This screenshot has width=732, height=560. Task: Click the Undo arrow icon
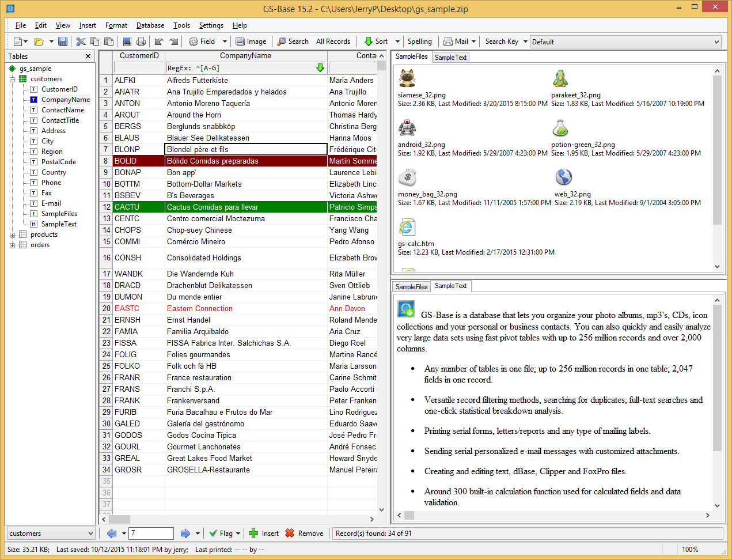click(160, 41)
